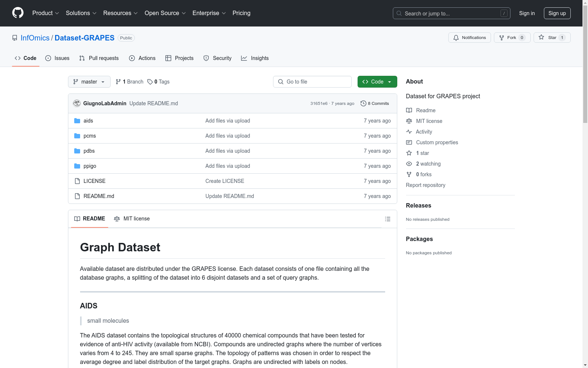Click the star icon beside 1 star
This screenshot has width=588, height=368.
click(x=409, y=153)
